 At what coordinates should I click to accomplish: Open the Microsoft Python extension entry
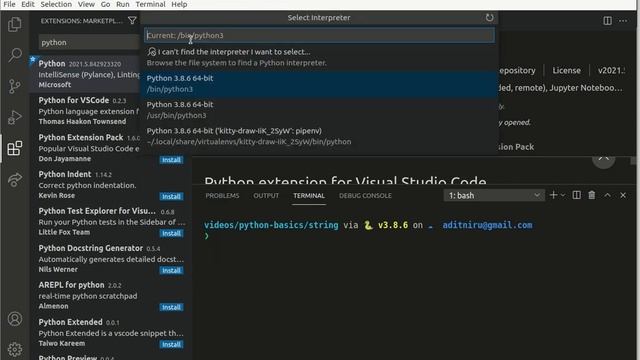click(84, 74)
